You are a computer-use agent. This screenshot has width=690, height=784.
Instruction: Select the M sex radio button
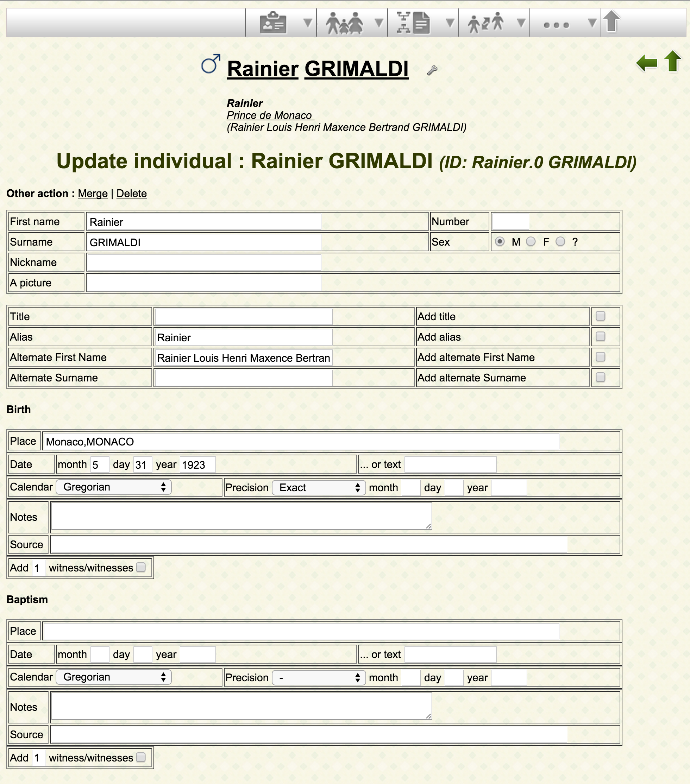tap(500, 242)
